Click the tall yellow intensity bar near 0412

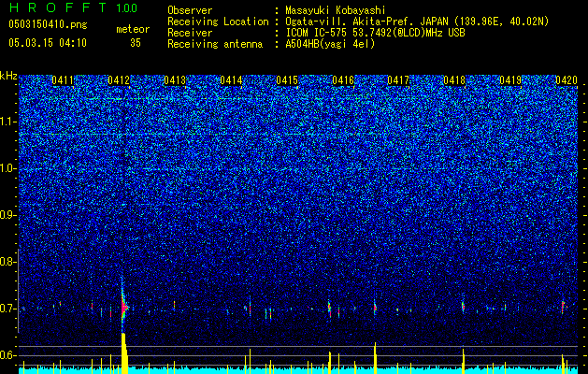point(124,353)
